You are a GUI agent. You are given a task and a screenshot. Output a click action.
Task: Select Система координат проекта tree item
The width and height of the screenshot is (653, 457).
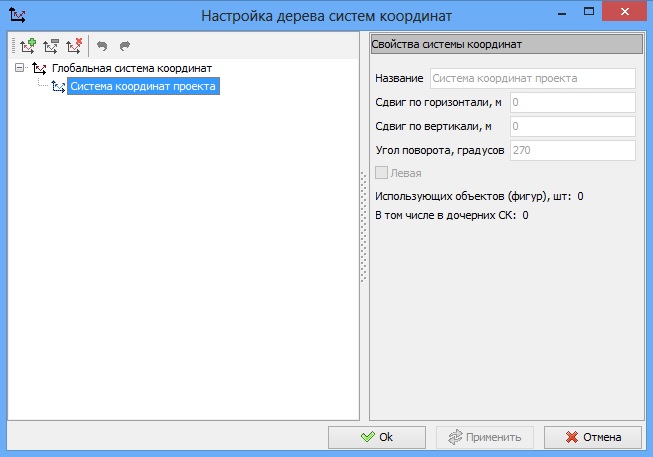pos(142,87)
